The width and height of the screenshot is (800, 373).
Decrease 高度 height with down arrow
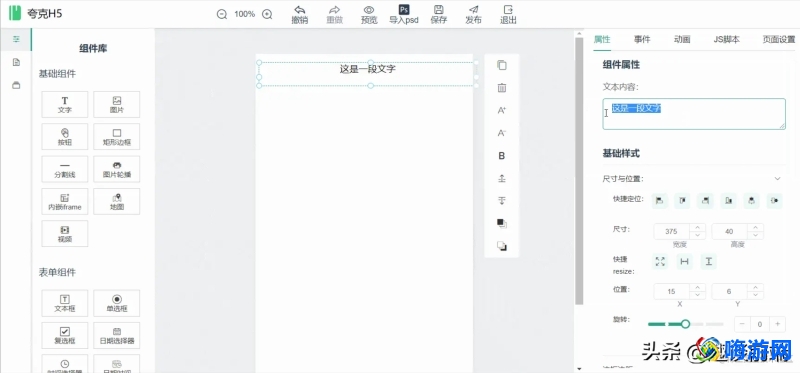click(x=756, y=235)
